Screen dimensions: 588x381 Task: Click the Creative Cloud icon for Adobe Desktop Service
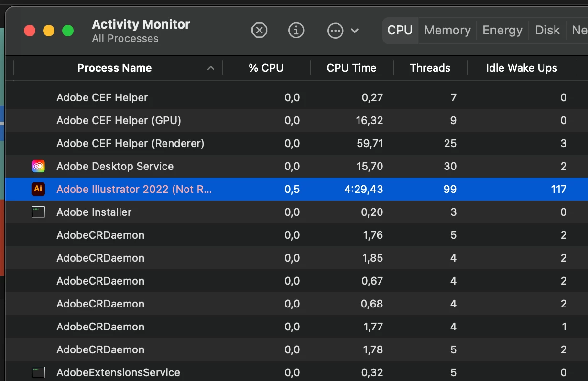(38, 166)
